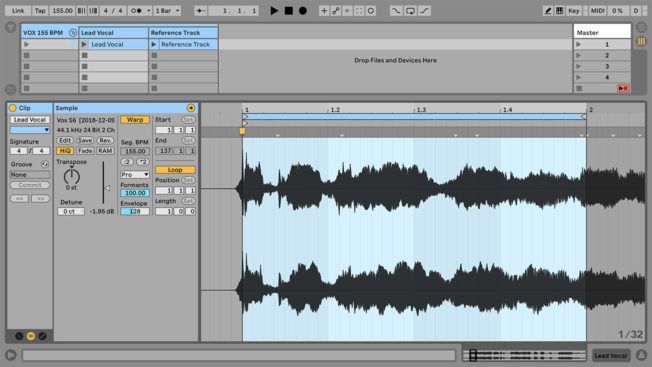Click the Punch-Out switch icon

[424, 11]
